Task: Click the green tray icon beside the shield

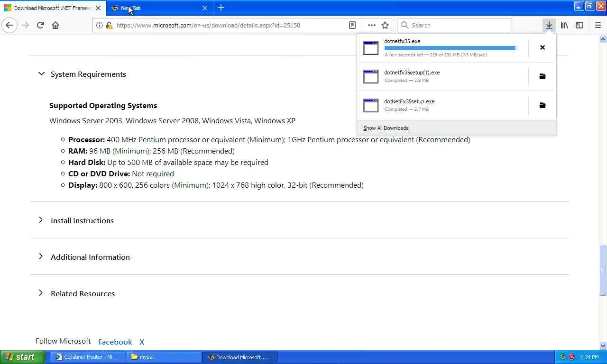Action: [563, 357]
